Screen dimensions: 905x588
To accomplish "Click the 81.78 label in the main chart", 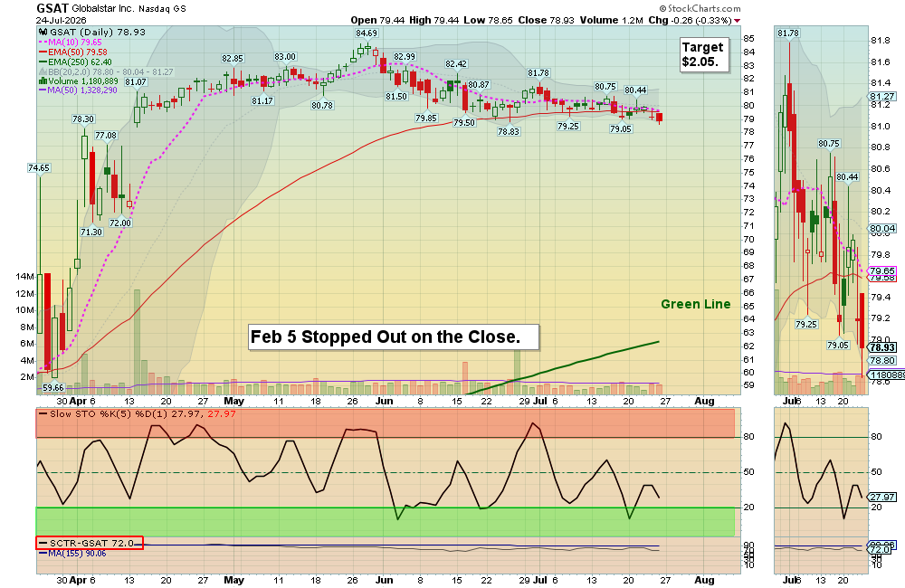I will [x=538, y=72].
